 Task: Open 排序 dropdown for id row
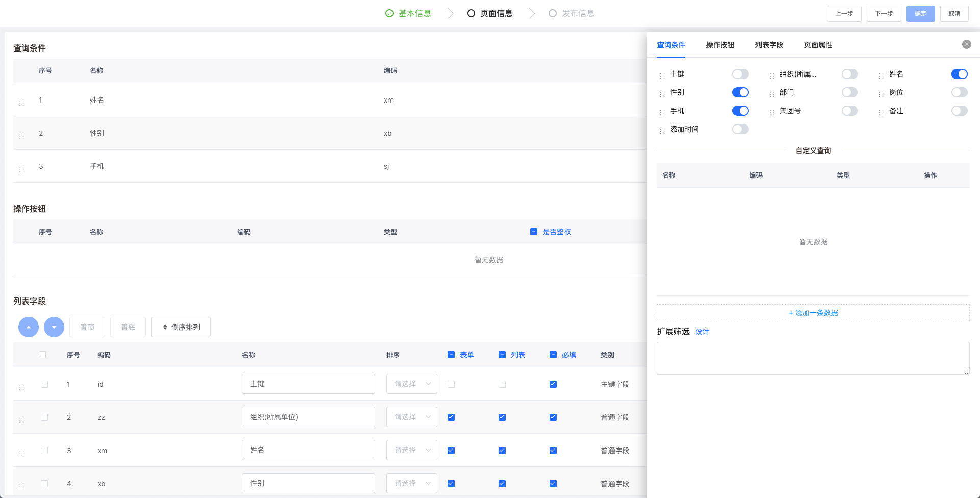pyautogui.click(x=412, y=384)
